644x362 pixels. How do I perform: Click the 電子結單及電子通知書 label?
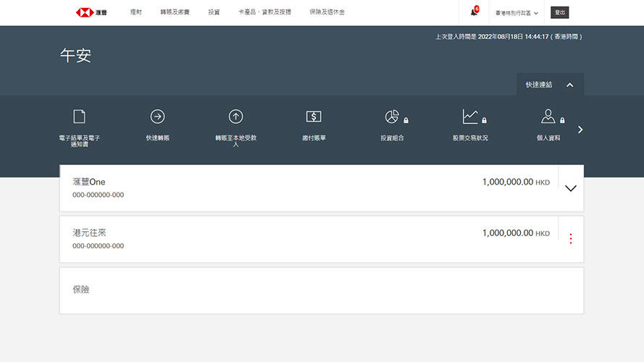79,140
